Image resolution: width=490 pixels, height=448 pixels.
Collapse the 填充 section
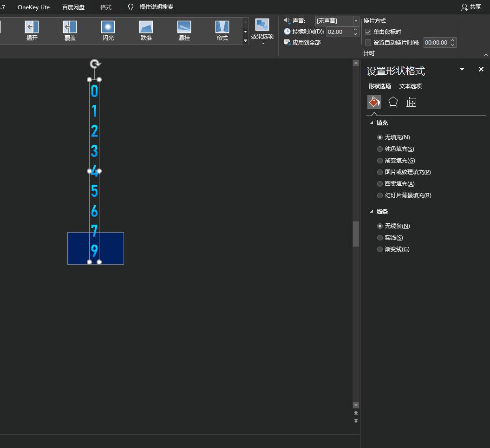click(x=372, y=123)
